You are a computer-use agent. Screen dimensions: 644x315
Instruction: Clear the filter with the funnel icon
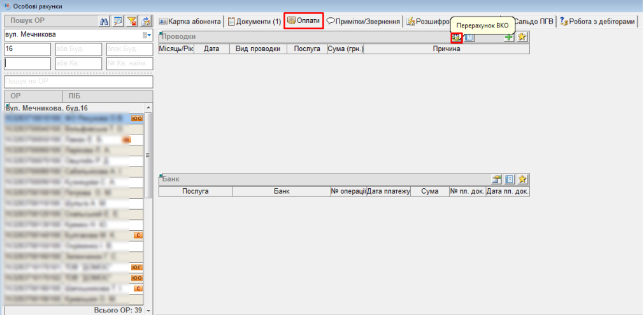pos(132,21)
